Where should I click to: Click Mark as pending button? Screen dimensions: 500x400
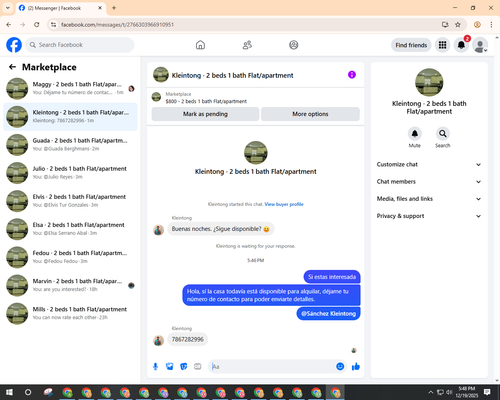point(205,114)
